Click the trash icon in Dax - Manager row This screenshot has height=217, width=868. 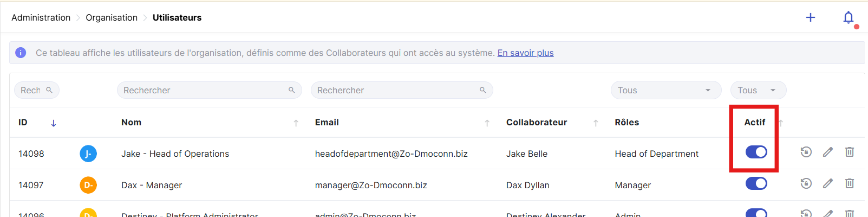(x=849, y=183)
